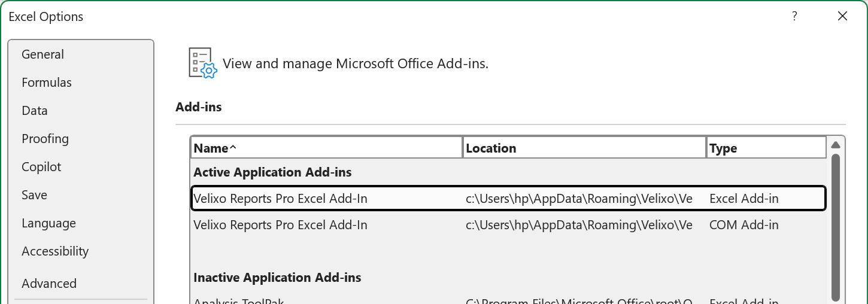Click the scroll up arrow of add-ins list
Viewport: 868px width, 304px height.
pos(836,145)
